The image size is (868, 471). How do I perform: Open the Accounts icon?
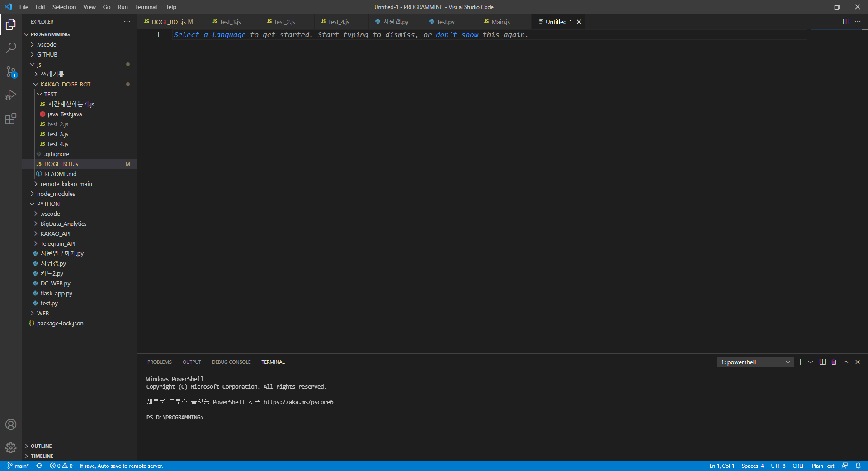pos(11,424)
